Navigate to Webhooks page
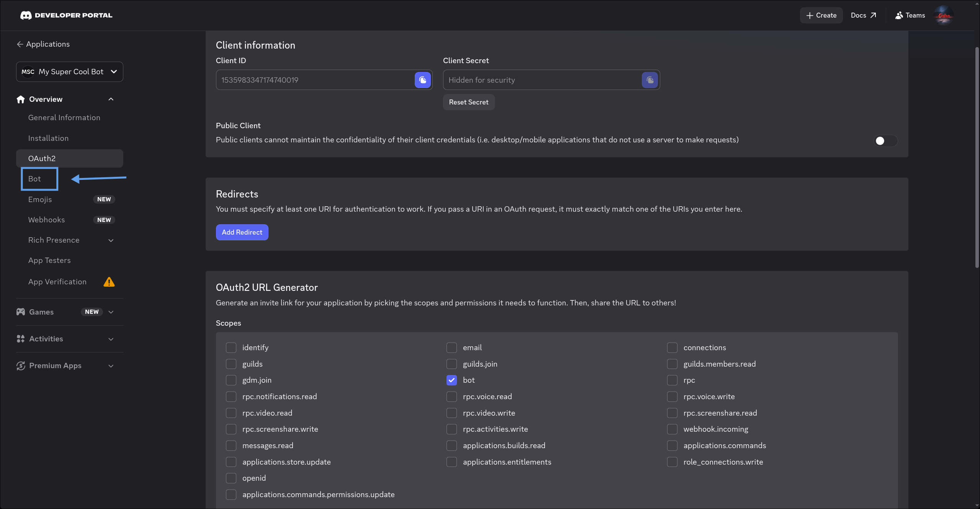 click(46, 220)
